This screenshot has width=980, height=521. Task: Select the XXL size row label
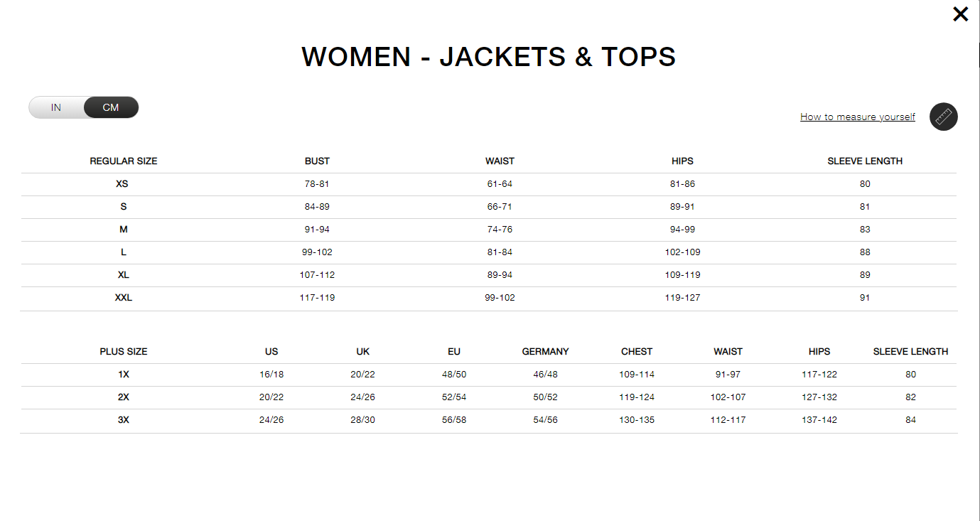click(124, 298)
